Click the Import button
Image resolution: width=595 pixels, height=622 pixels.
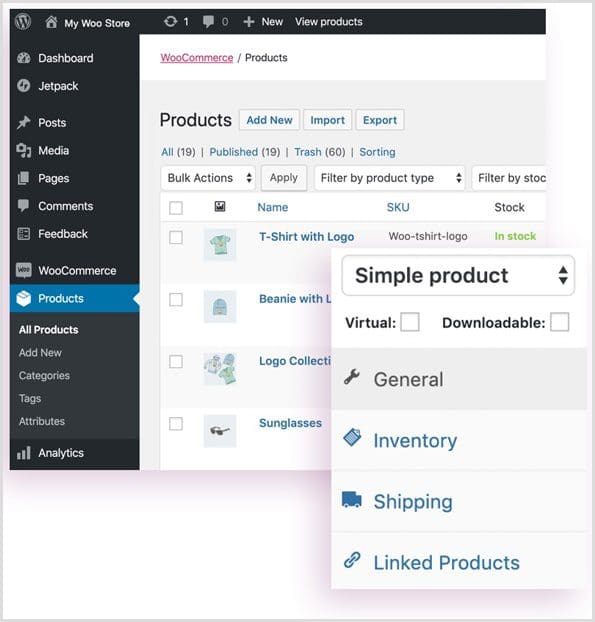[x=327, y=120]
